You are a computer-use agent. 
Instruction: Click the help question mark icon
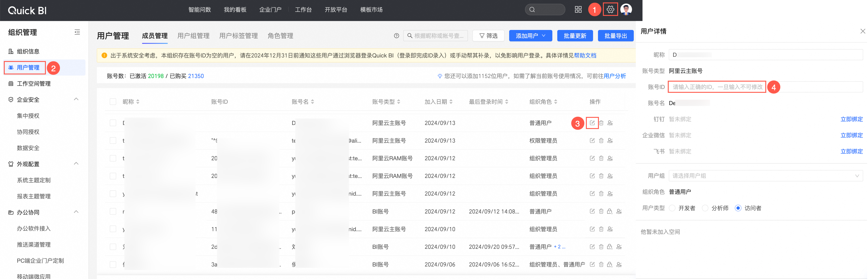[396, 36]
